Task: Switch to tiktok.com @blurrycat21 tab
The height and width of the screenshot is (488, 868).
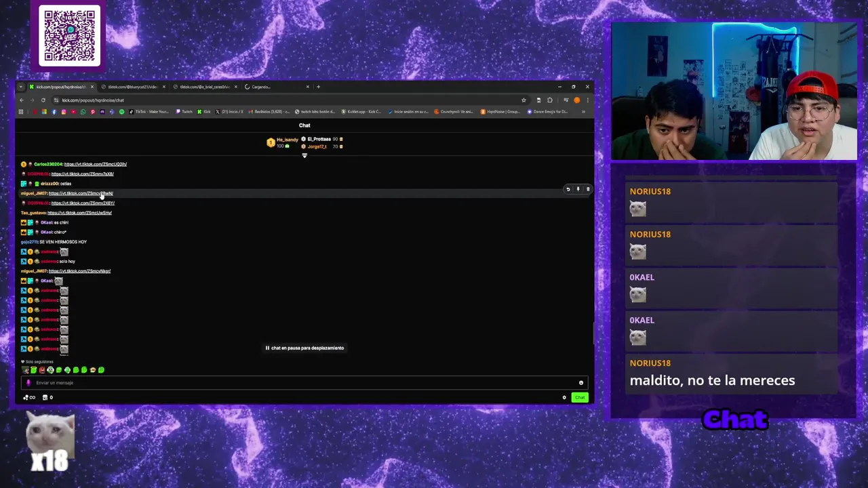Action: (x=132, y=87)
